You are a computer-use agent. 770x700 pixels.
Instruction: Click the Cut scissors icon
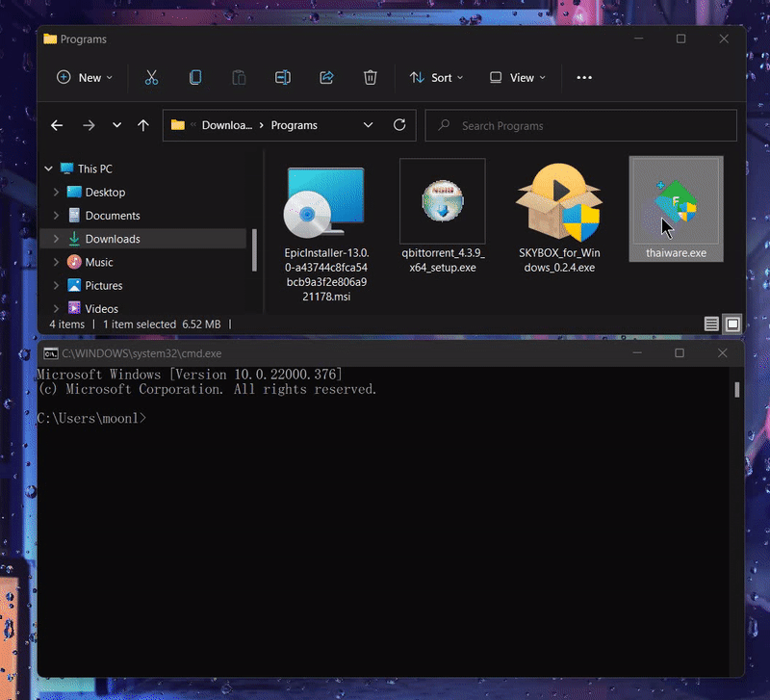pyautogui.click(x=151, y=78)
